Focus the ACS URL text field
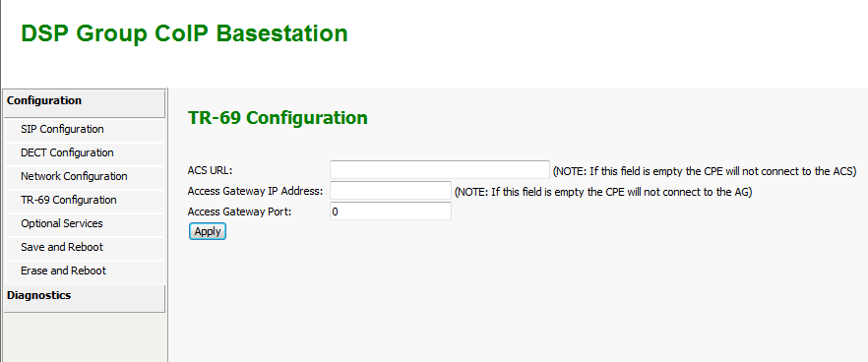 click(x=440, y=170)
